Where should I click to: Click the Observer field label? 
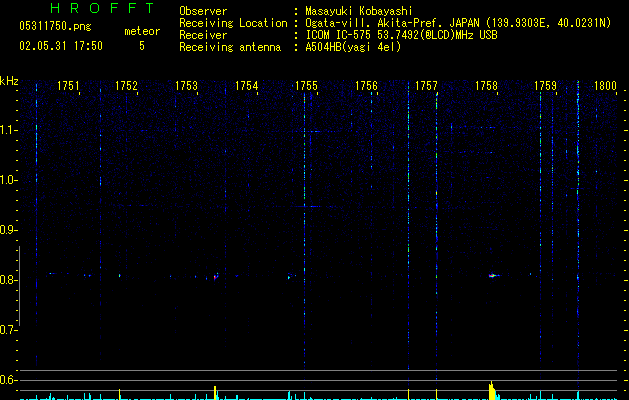tap(203, 11)
